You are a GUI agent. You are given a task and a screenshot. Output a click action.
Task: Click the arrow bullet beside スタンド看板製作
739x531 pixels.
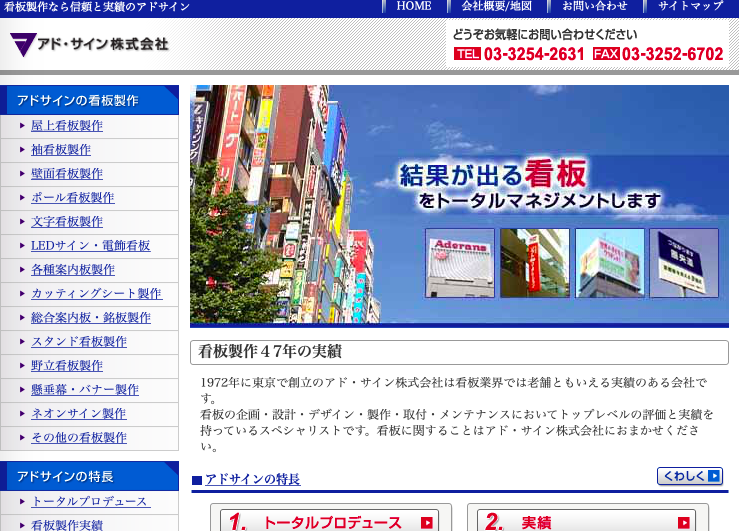(22, 342)
